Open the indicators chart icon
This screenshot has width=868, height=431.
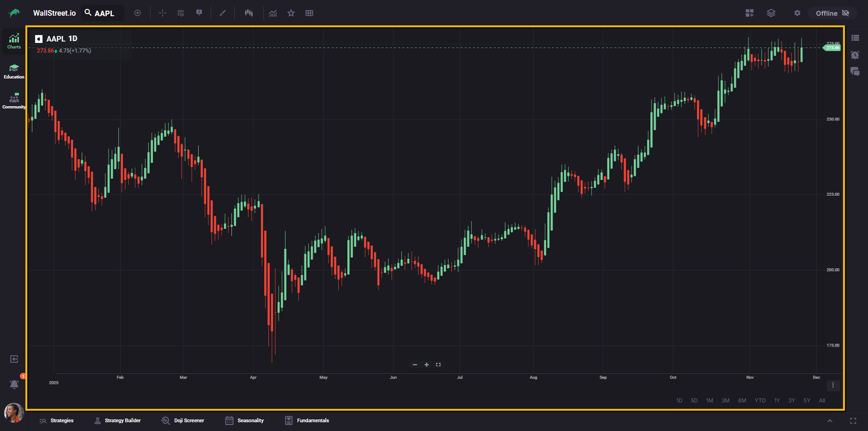273,13
